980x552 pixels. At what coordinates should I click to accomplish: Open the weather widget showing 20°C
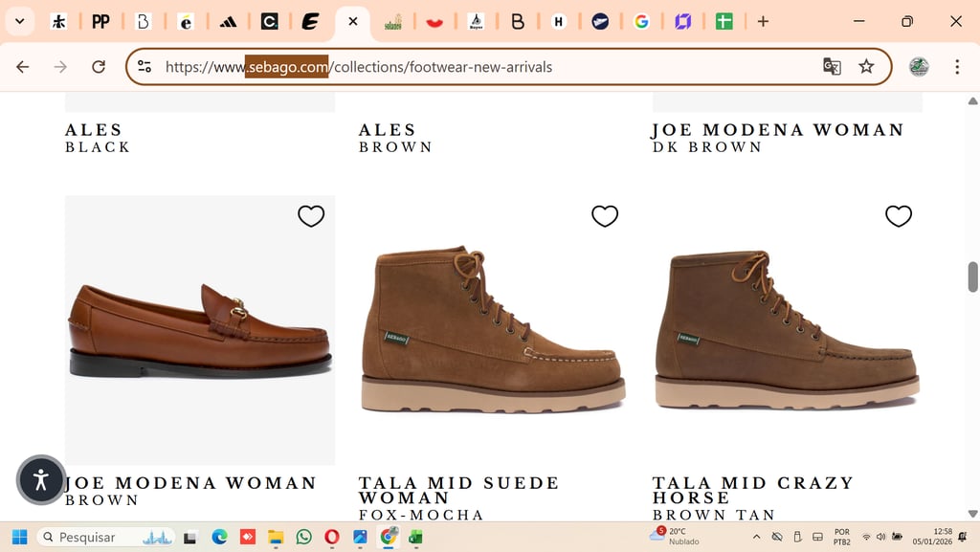pos(675,537)
